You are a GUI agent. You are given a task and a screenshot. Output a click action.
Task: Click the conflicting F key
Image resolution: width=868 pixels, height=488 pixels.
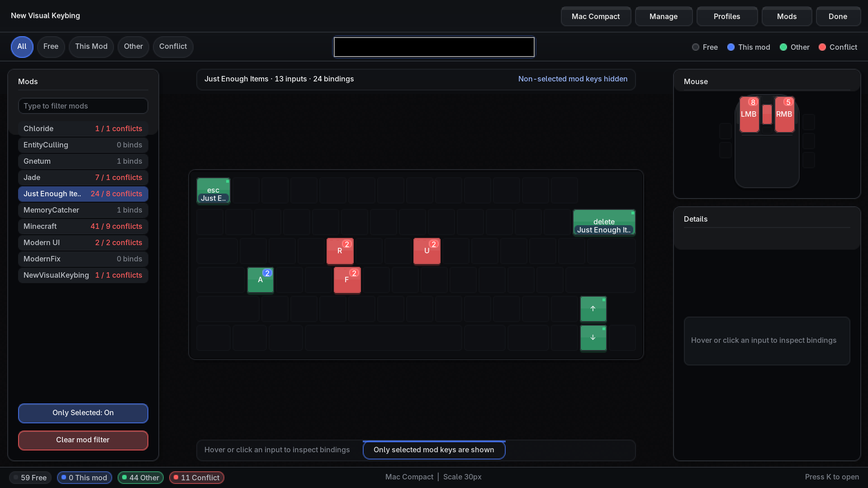(347, 280)
